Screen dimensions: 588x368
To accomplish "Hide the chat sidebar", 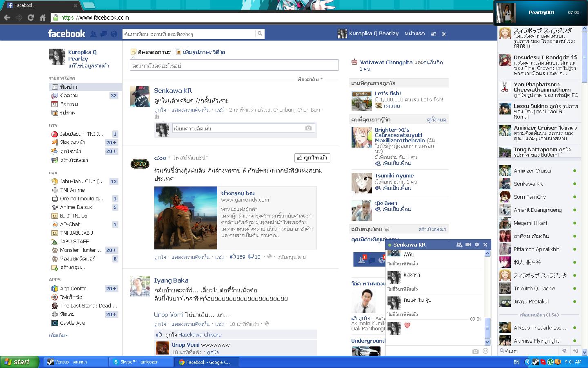I will [575, 351].
